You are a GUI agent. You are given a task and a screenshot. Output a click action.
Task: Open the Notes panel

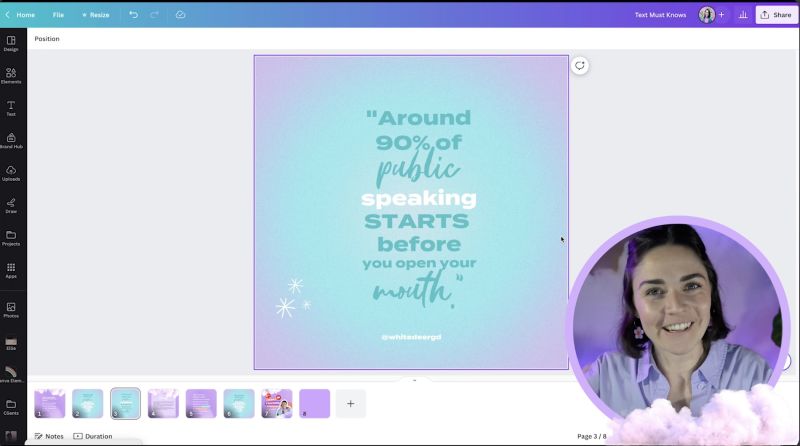[49, 436]
